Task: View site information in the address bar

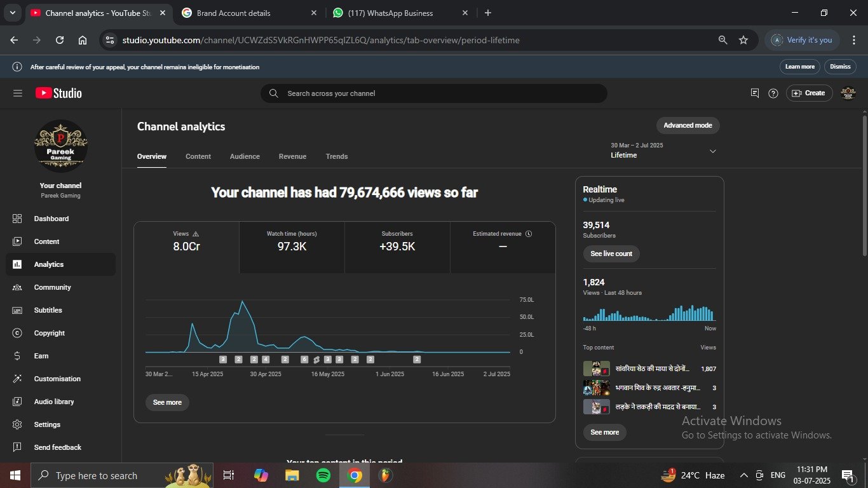Action: coord(110,40)
